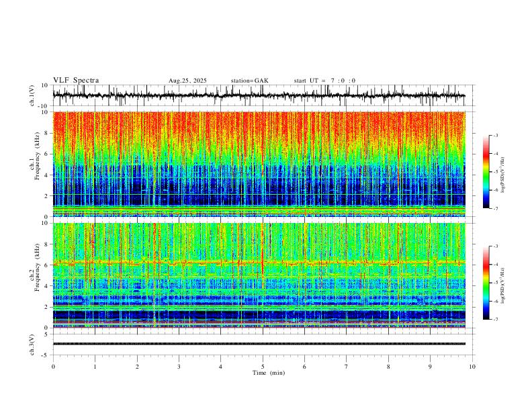Click the 'ch.1(V)' waveform axis label
Screen dimensions: 532x411
click(32, 95)
